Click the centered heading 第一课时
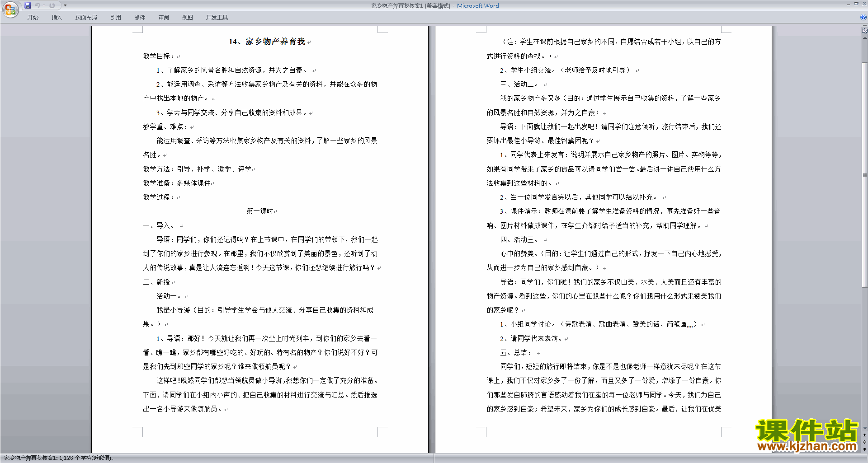The width and height of the screenshot is (868, 463). point(260,211)
